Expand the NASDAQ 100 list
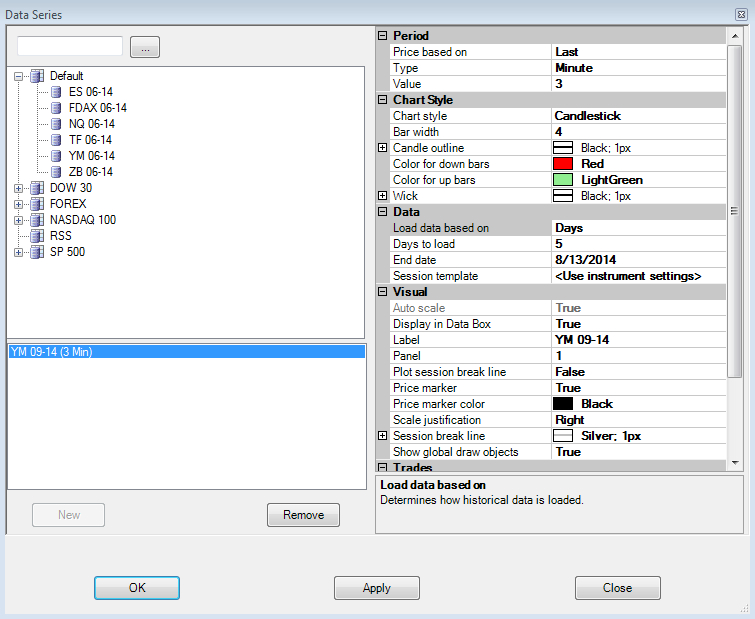This screenshot has width=755, height=619. 18,220
